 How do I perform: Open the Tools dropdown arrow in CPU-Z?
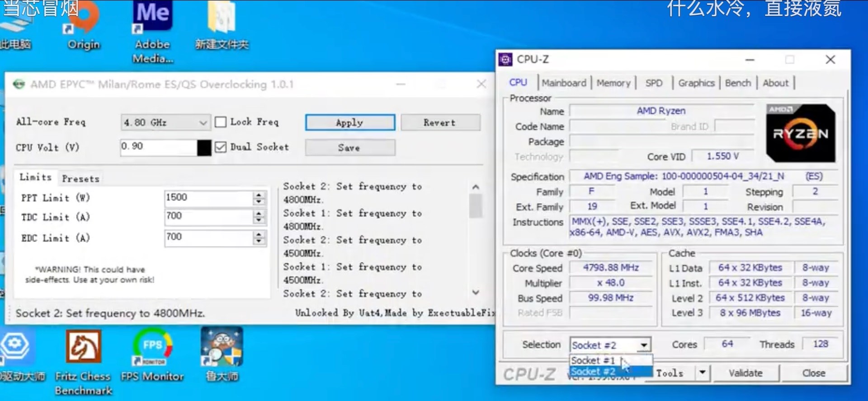tap(702, 373)
